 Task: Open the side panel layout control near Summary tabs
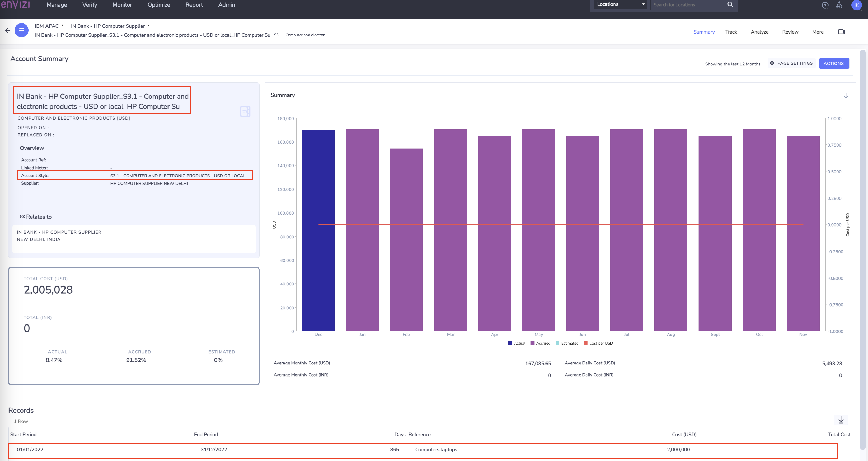[842, 31]
